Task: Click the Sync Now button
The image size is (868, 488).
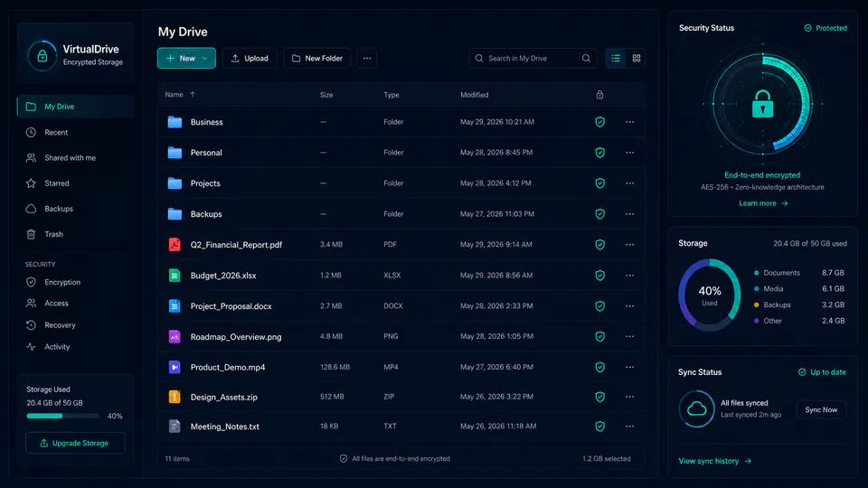Action: click(821, 409)
